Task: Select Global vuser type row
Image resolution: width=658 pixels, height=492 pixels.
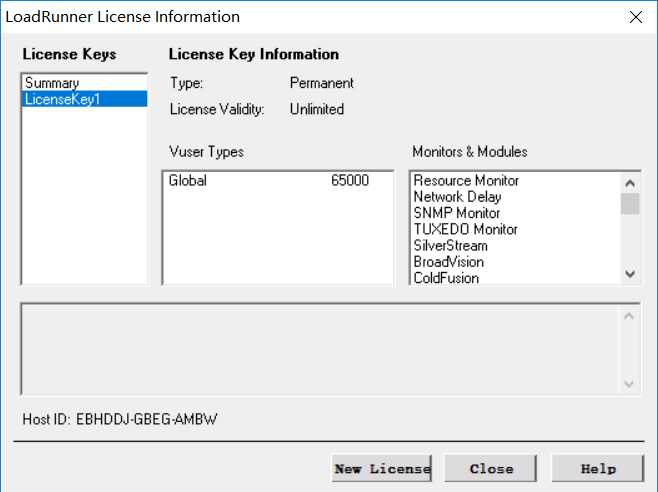Action: click(277, 181)
